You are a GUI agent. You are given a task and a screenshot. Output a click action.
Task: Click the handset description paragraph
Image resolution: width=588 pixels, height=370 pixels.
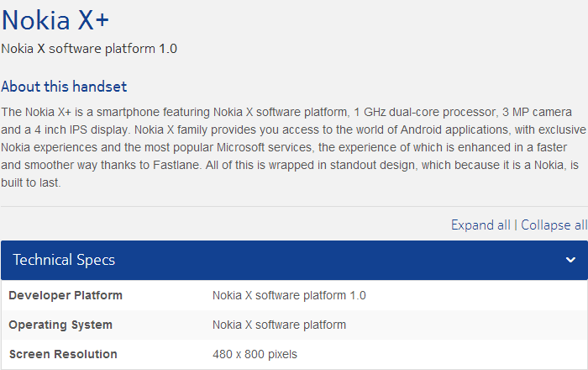pyautogui.click(x=293, y=147)
